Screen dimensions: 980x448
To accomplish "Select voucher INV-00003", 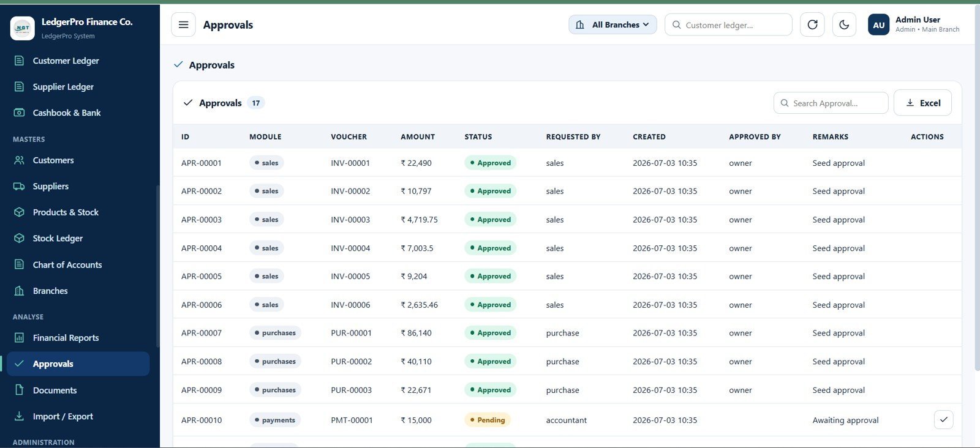I will pos(350,220).
